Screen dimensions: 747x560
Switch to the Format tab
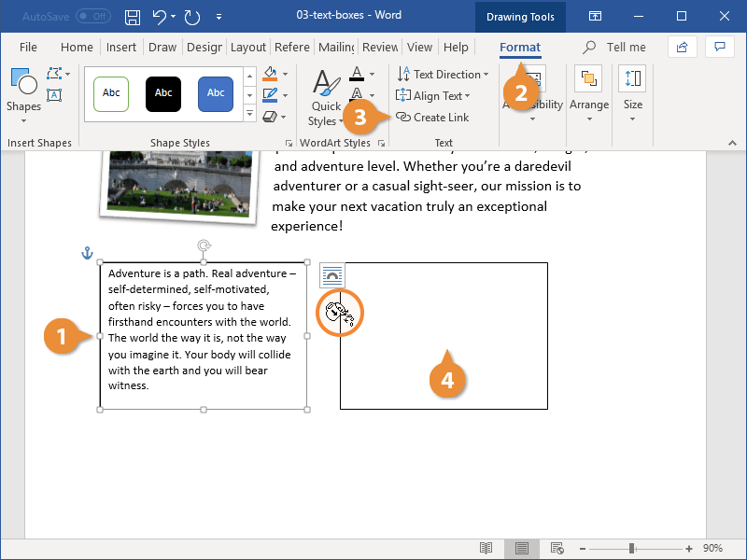[x=520, y=47]
